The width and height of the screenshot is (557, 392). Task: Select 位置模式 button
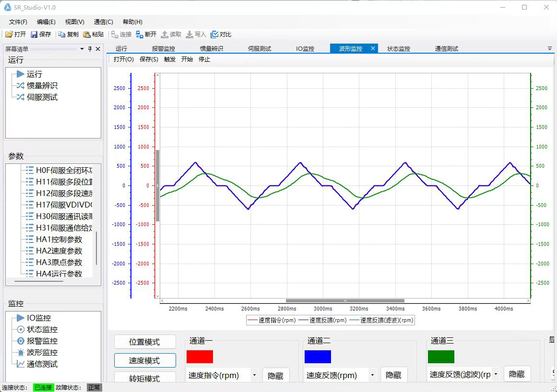click(145, 342)
